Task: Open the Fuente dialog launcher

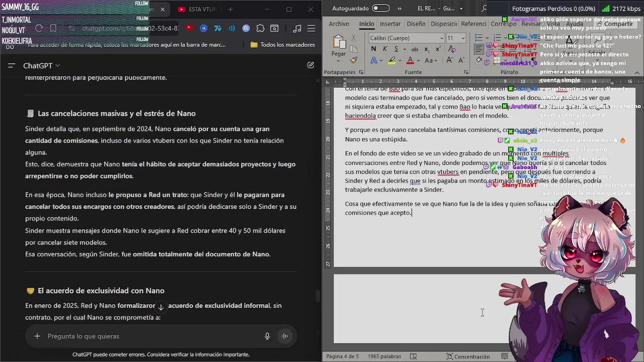Action: 466,72
